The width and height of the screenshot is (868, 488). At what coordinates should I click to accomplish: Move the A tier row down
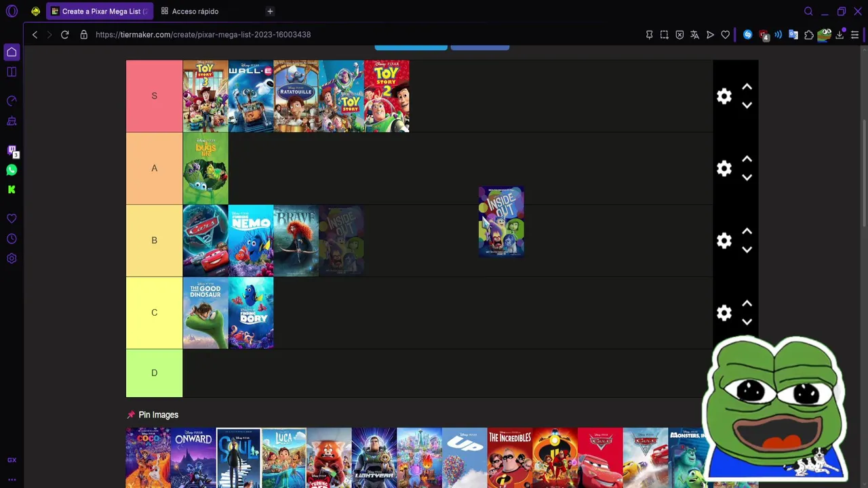coord(747,178)
